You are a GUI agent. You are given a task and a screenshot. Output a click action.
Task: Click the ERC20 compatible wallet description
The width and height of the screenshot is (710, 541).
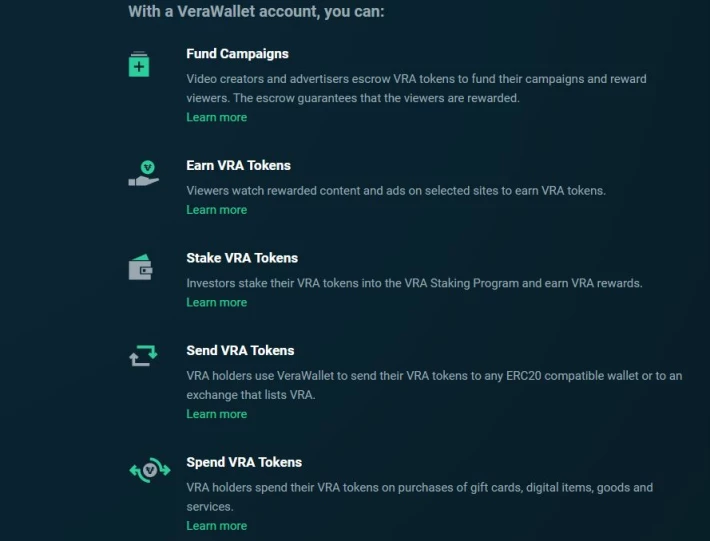tap(434, 385)
